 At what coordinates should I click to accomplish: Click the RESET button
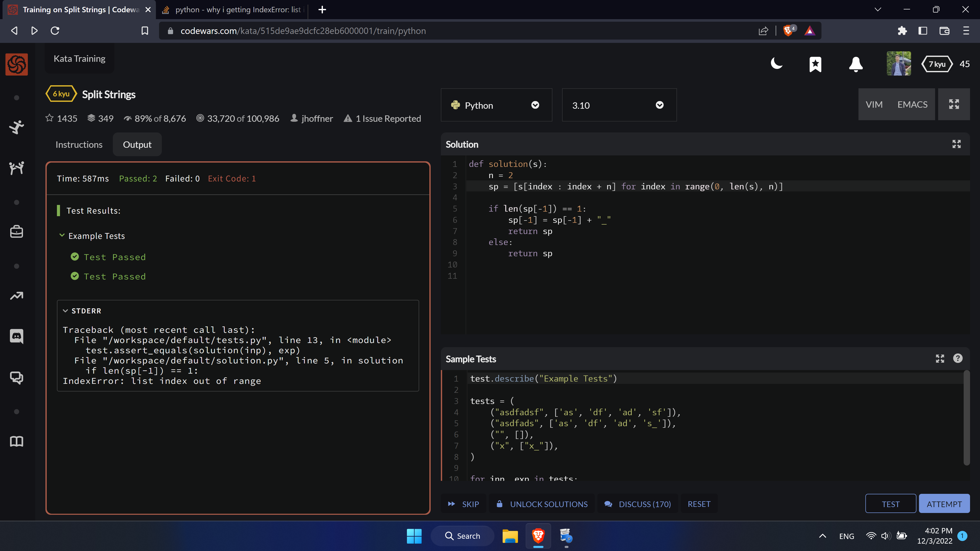click(x=699, y=504)
